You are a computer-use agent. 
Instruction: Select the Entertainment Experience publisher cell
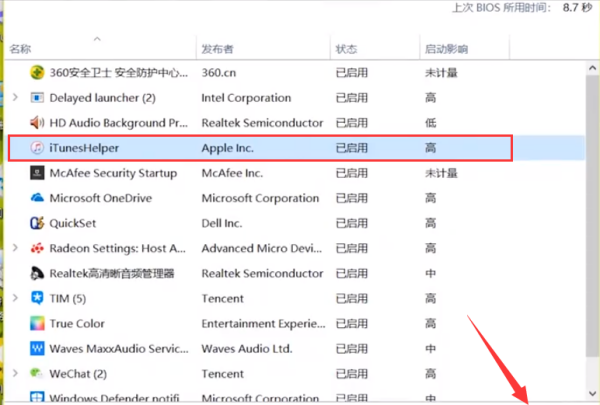pyautogui.click(x=260, y=323)
